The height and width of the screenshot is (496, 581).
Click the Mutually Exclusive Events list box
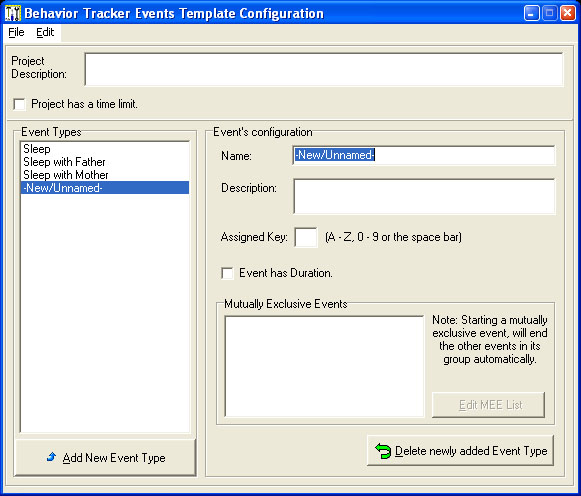pos(324,366)
